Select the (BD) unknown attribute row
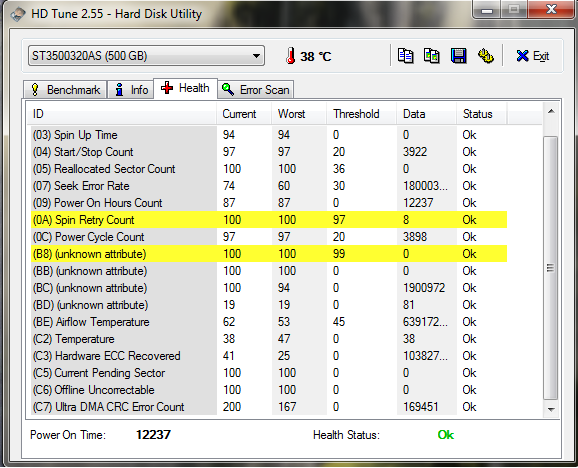This screenshot has height=468, width=578. 269,305
